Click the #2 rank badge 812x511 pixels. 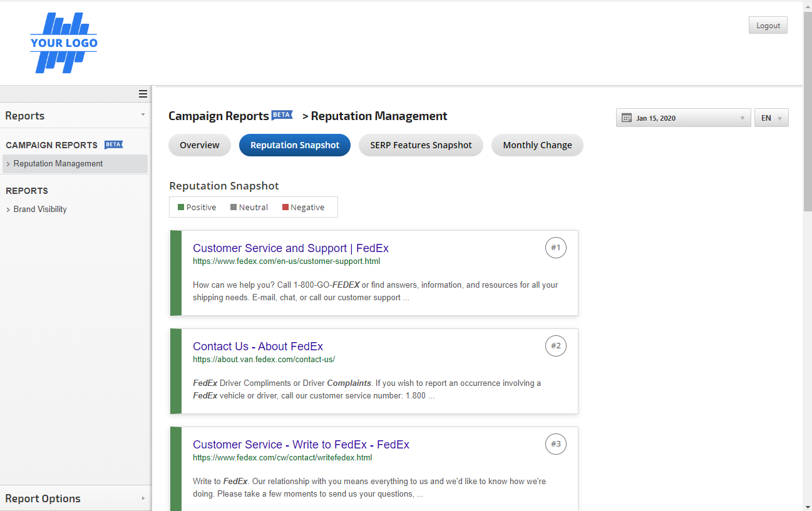pos(555,346)
